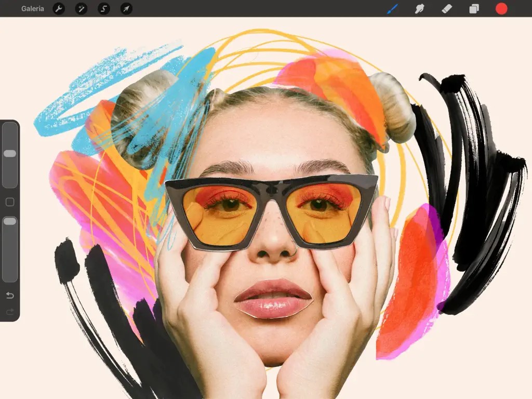Select the Brush paint tool
This screenshot has height=399, width=532.
click(392, 9)
